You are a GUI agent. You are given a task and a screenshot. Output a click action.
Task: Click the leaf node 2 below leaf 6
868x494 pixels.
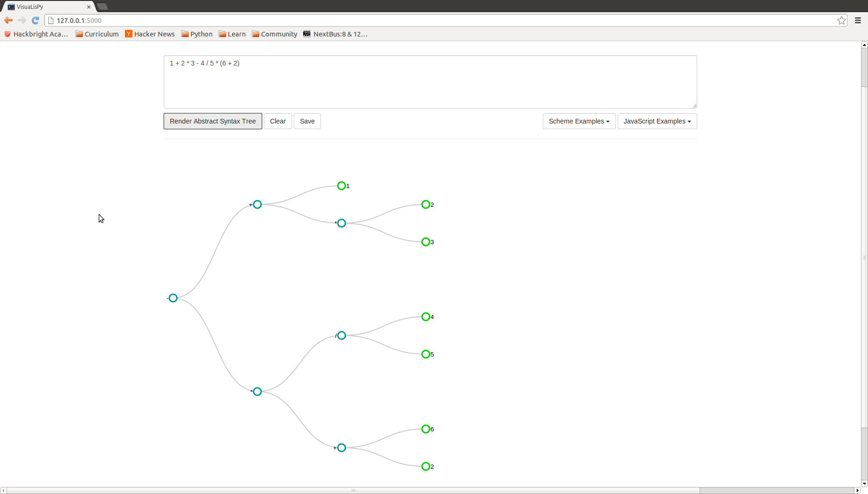(426, 466)
